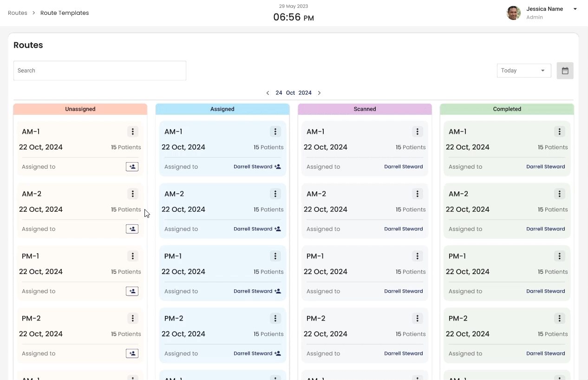The width and height of the screenshot is (588, 380).
Task: Click the Routes breadcrumb link
Action: (x=18, y=13)
